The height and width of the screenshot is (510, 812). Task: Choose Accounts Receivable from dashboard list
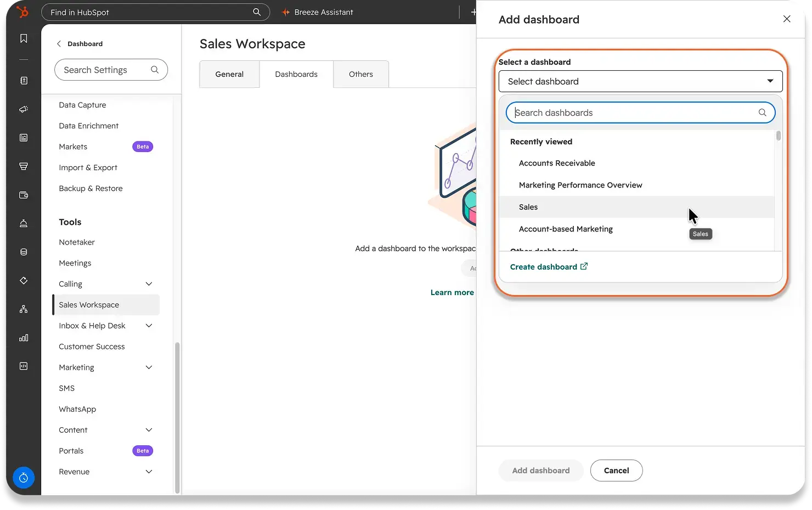(636, 163)
